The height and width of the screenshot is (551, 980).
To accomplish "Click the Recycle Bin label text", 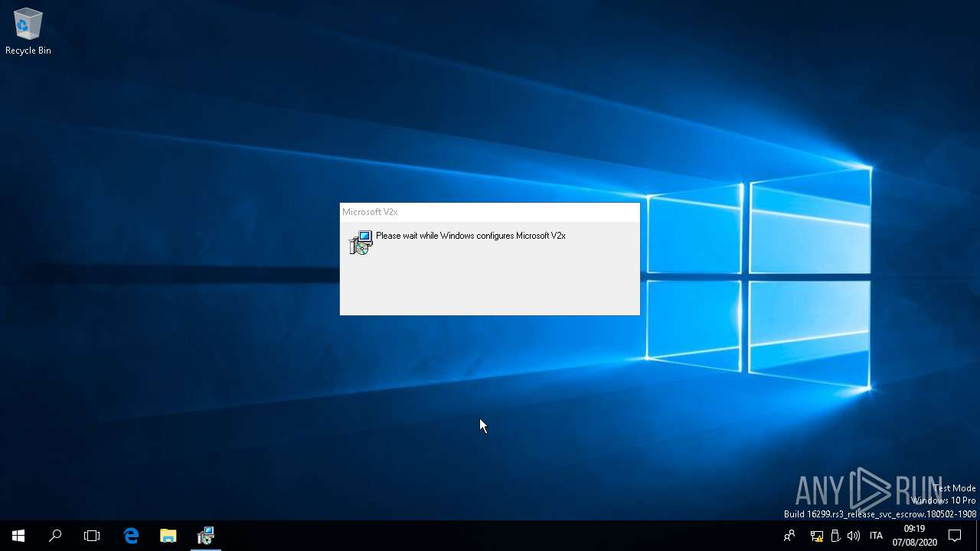I will 28,51.
